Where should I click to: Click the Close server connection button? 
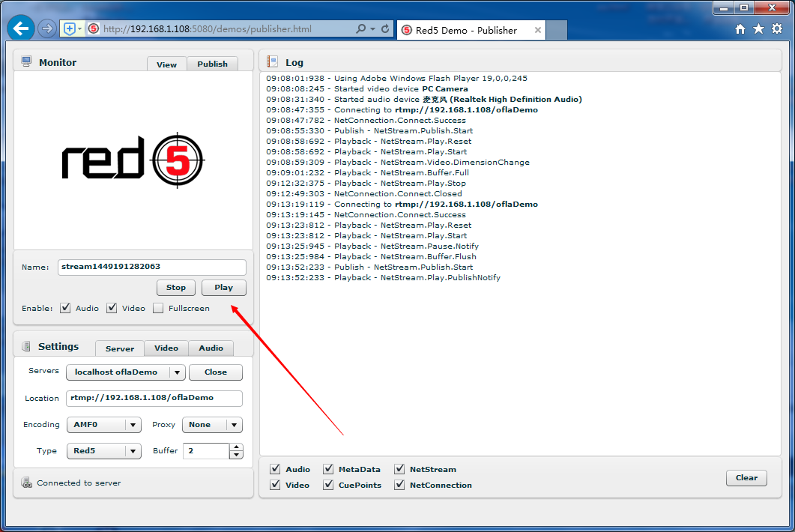[x=216, y=372]
